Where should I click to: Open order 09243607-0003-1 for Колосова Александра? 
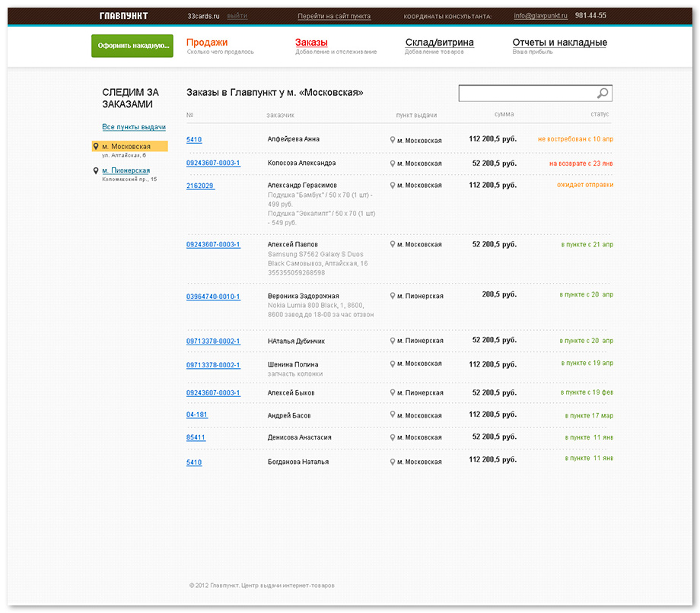[213, 163]
